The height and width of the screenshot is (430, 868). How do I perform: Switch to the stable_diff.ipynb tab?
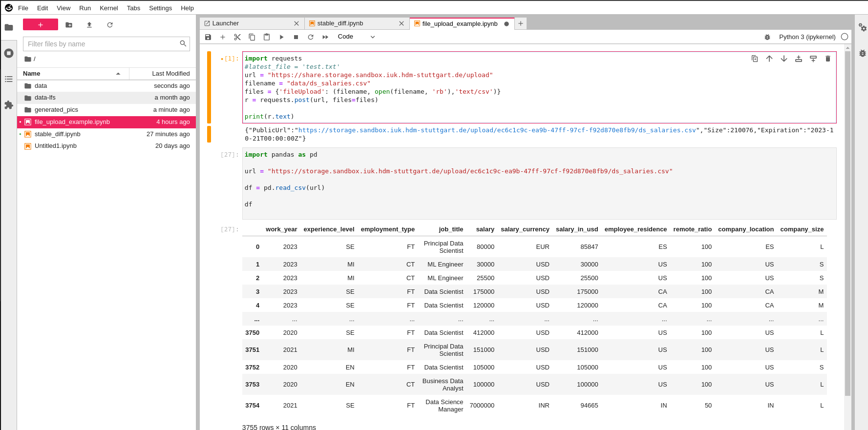[x=340, y=23]
